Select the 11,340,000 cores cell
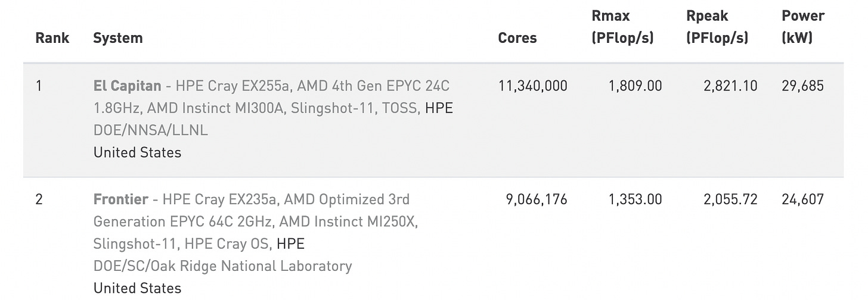The height and width of the screenshot is (300, 868). [x=532, y=86]
